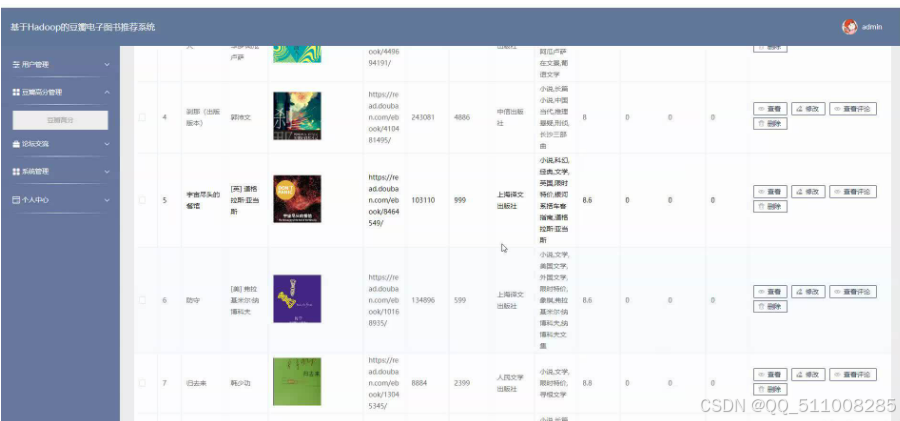
Task: Expand the 论坛交流 menu chevron
Action: click(x=107, y=144)
